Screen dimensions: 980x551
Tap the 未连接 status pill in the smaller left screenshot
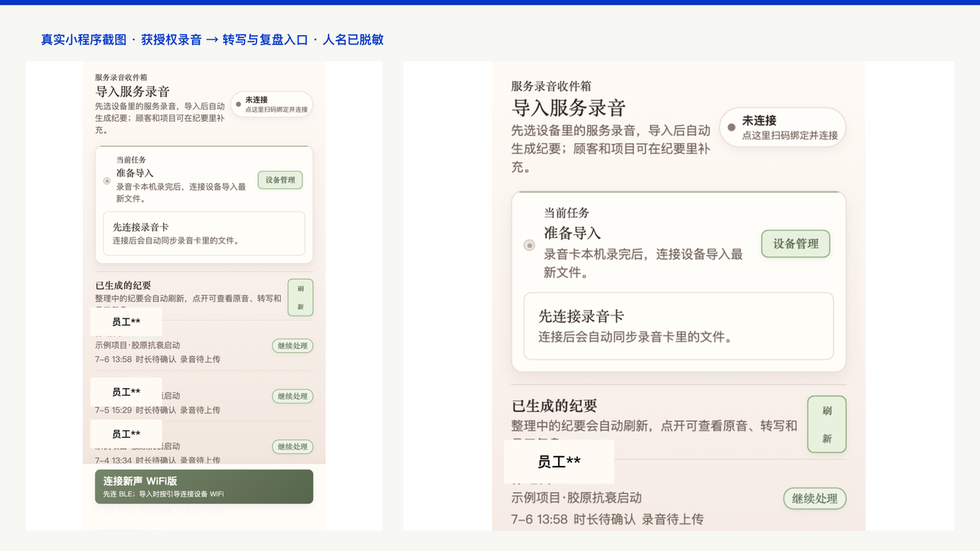tap(272, 104)
